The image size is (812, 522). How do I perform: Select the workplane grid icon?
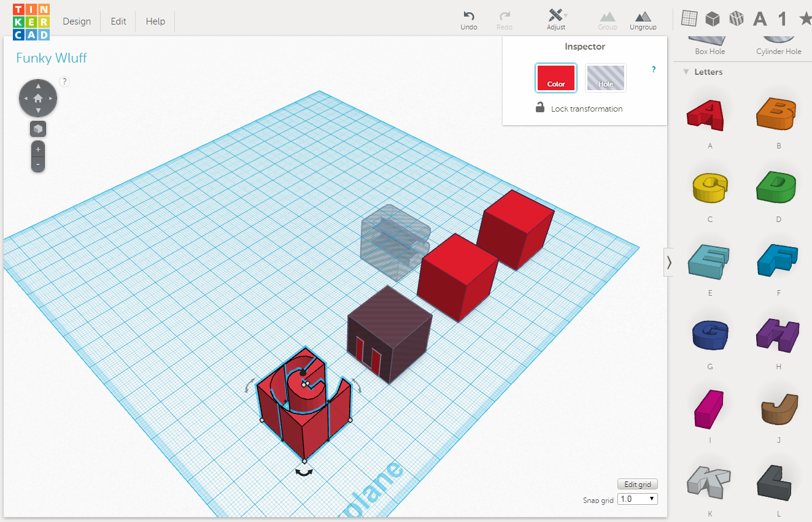[x=689, y=18]
